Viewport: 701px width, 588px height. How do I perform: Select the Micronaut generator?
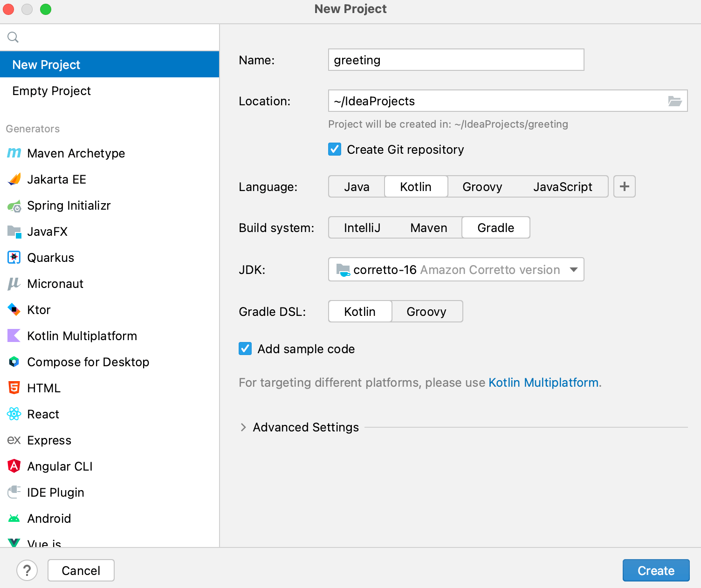point(55,284)
